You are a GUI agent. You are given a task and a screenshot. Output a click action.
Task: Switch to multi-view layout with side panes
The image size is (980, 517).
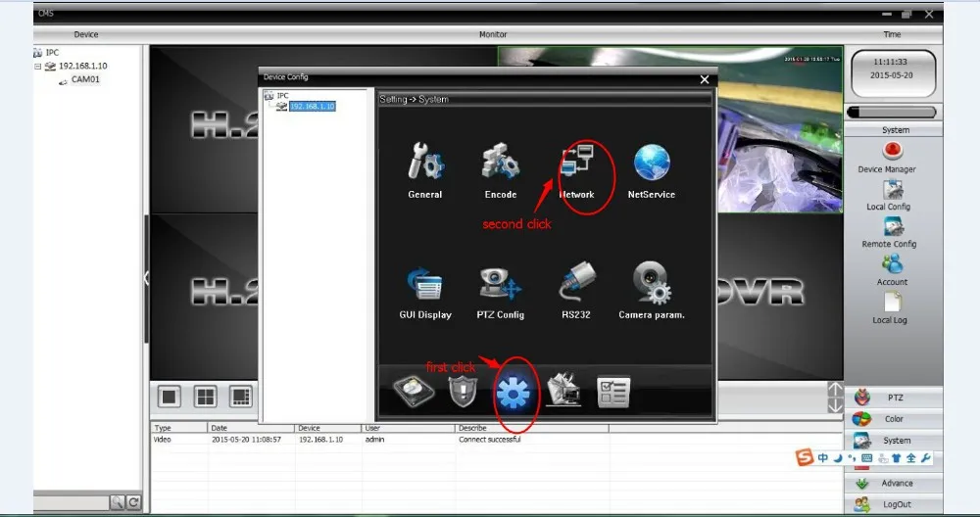241,397
